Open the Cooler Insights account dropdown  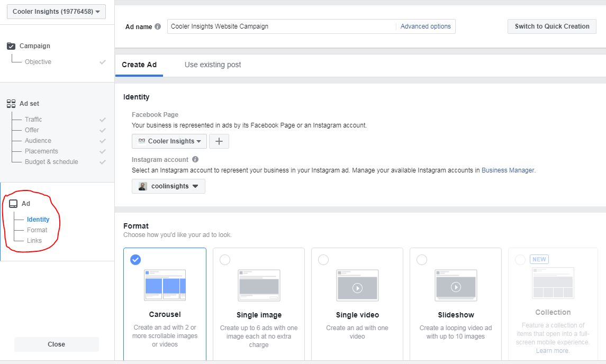56,12
